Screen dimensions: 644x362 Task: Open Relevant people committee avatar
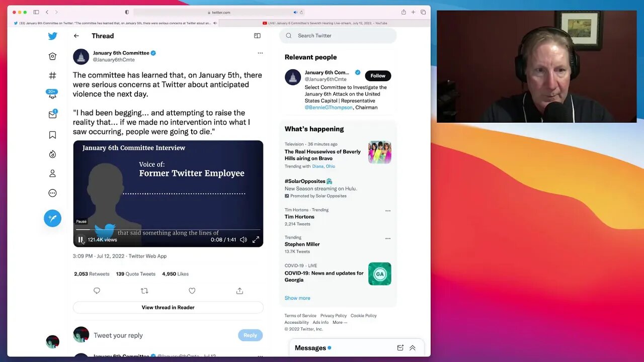coord(293,77)
